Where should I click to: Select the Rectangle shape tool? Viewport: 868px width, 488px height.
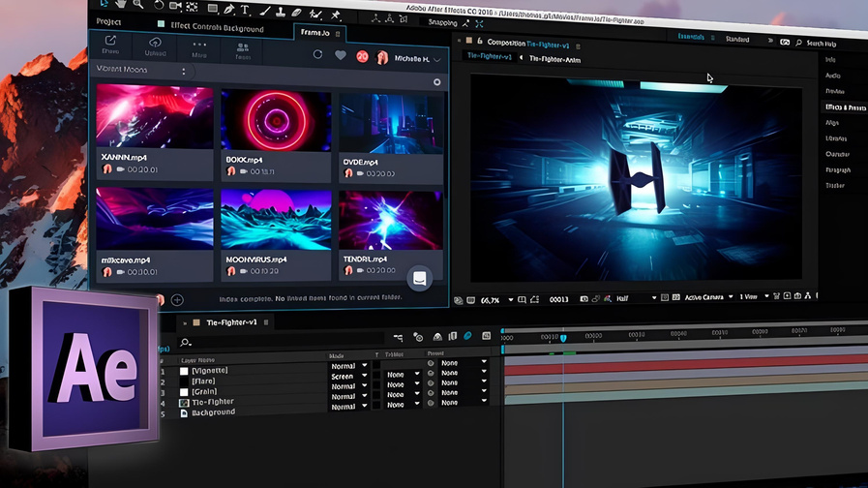pos(213,8)
